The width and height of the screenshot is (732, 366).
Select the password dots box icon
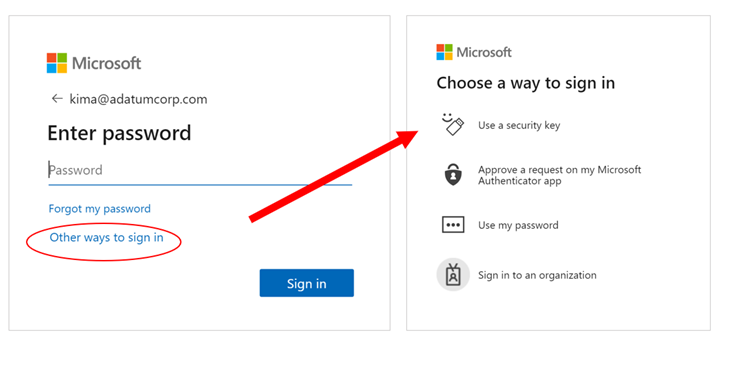tap(453, 225)
